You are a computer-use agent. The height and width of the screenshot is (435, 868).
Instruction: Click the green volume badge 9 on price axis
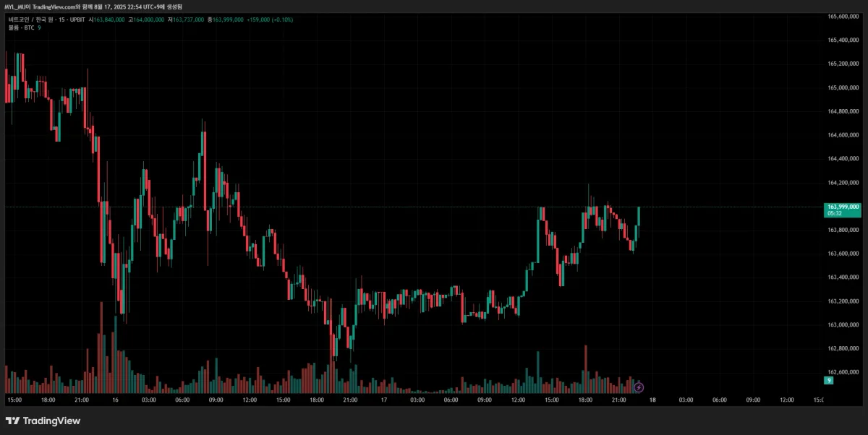(828, 380)
